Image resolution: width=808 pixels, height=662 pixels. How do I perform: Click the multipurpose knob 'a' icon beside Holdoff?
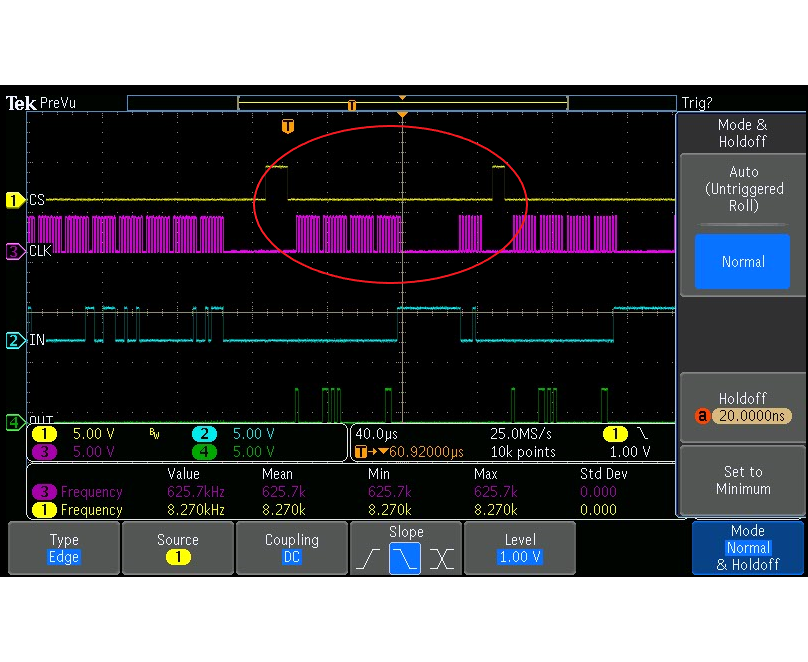[703, 416]
